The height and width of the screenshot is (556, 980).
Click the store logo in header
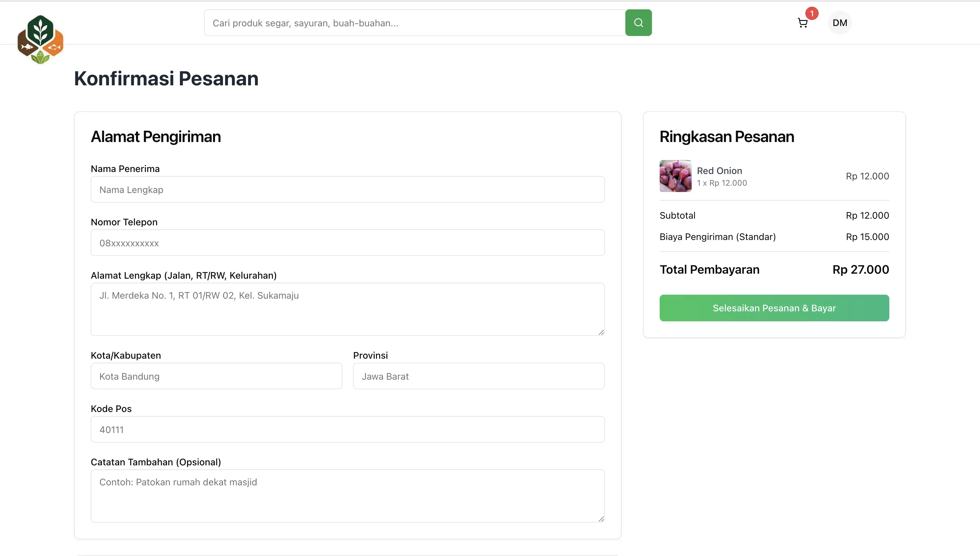[x=40, y=39]
